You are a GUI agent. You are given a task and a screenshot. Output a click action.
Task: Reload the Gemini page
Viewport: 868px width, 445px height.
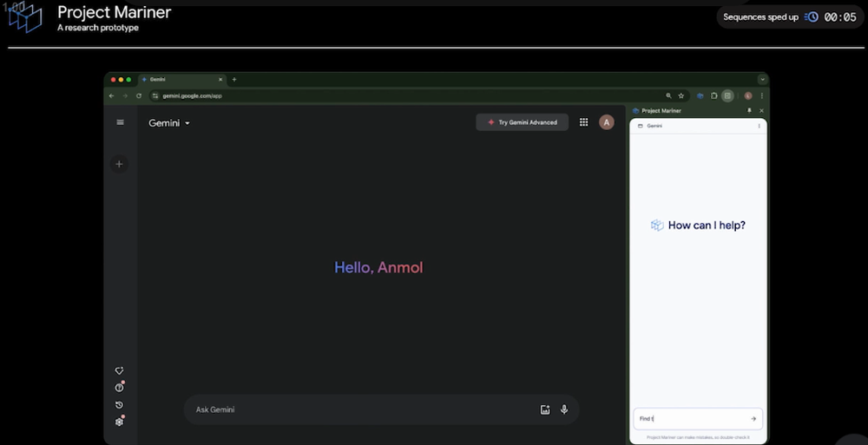coord(138,95)
